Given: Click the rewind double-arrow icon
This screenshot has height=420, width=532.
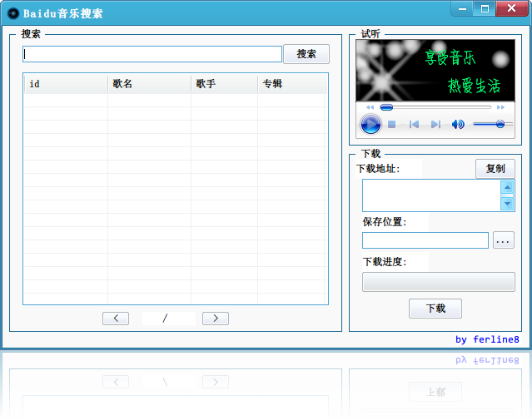Looking at the screenshot, I should pos(370,107).
